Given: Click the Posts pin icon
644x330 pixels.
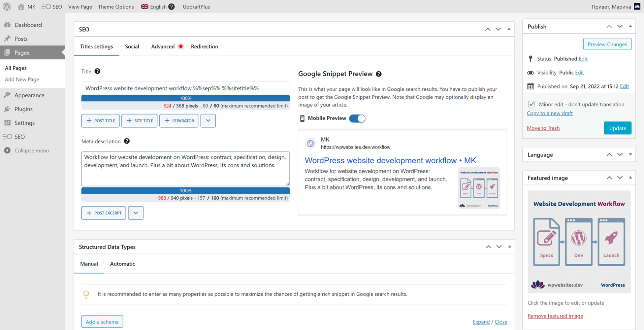Looking at the screenshot, I should pyautogui.click(x=7, y=39).
